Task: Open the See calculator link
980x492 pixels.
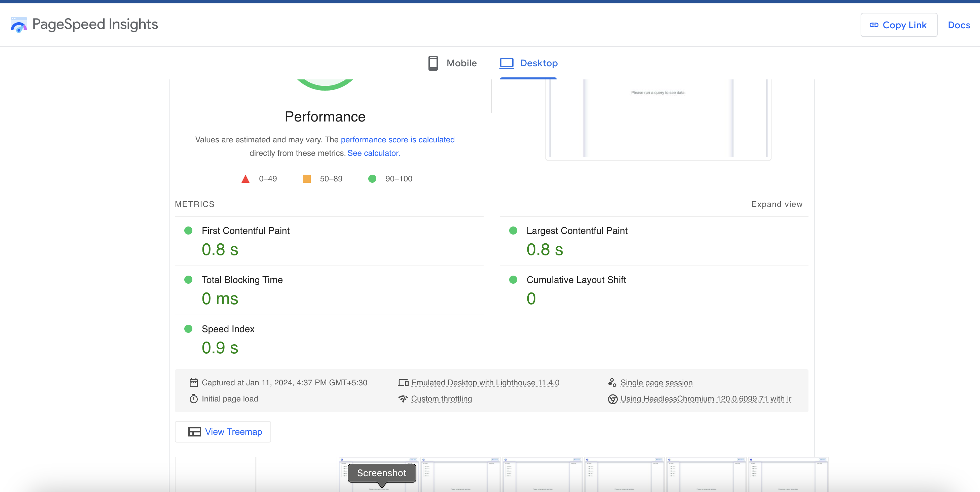Action: pos(373,153)
